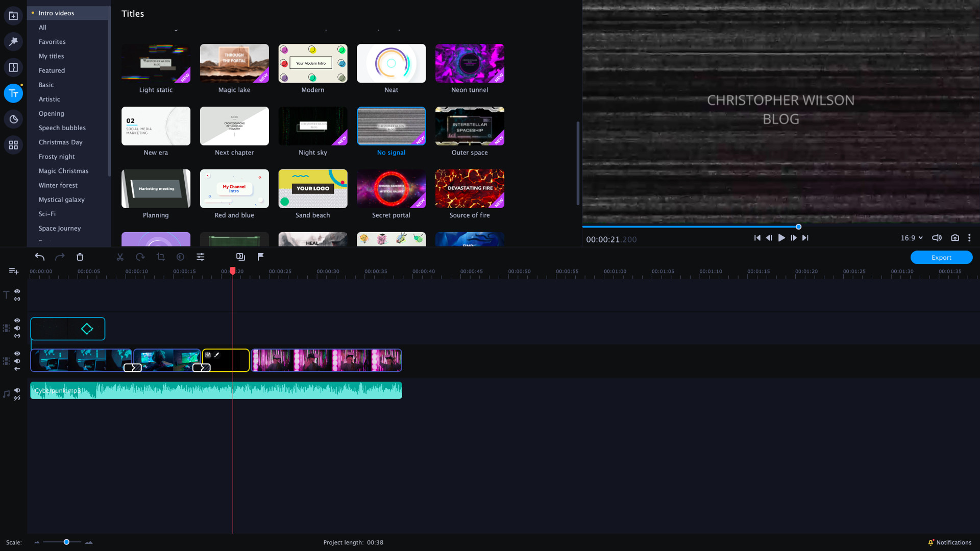The image size is (980, 551).
Task: Open the Titles panel icon in sidebar
Action: point(13,93)
